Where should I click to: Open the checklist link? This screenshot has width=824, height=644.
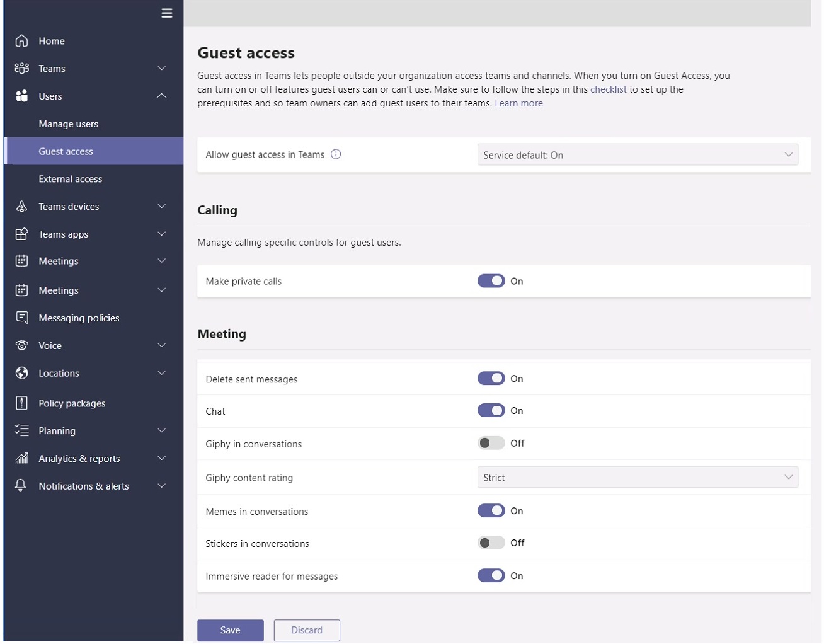click(609, 89)
